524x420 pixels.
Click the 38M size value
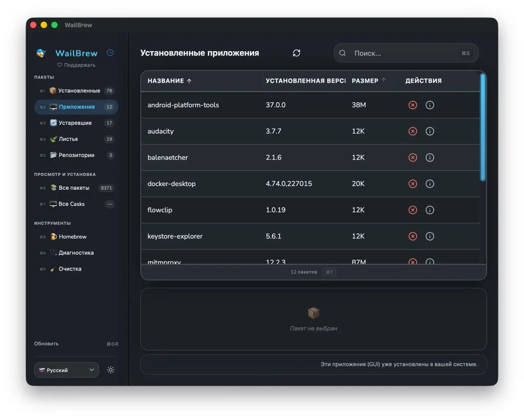pos(359,105)
